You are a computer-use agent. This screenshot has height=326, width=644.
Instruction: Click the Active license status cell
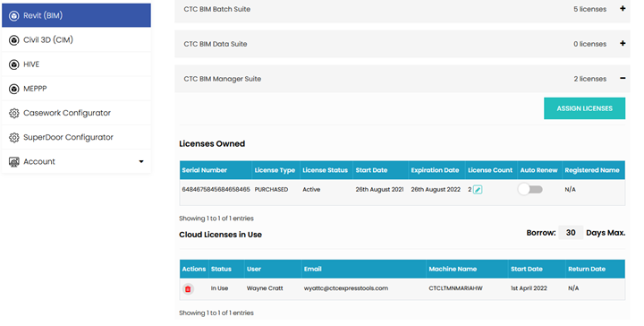(x=311, y=190)
